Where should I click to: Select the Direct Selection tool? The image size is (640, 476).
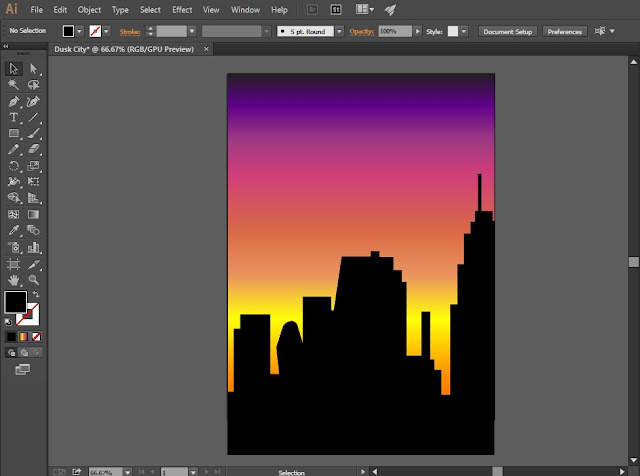pos(34,69)
